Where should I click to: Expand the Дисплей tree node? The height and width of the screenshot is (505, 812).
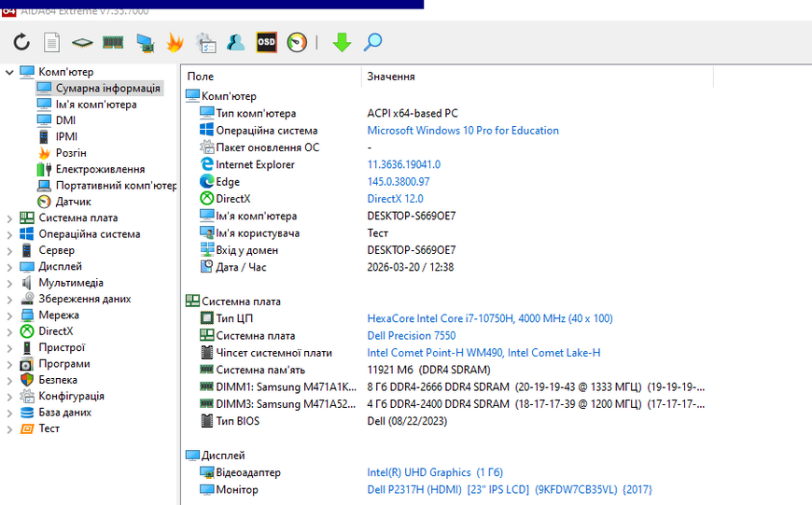click(9, 267)
